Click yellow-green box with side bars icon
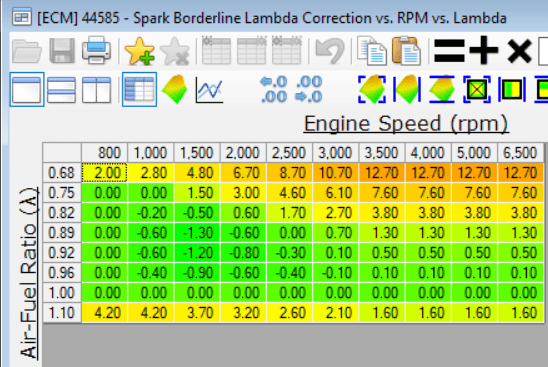The width and height of the screenshot is (548, 367). (512, 90)
